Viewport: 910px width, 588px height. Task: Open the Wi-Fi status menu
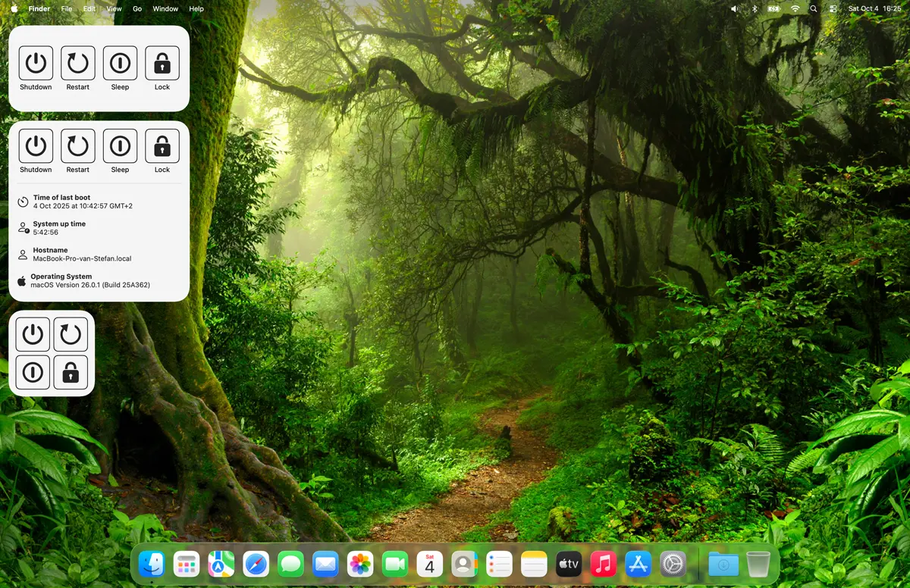coord(795,9)
